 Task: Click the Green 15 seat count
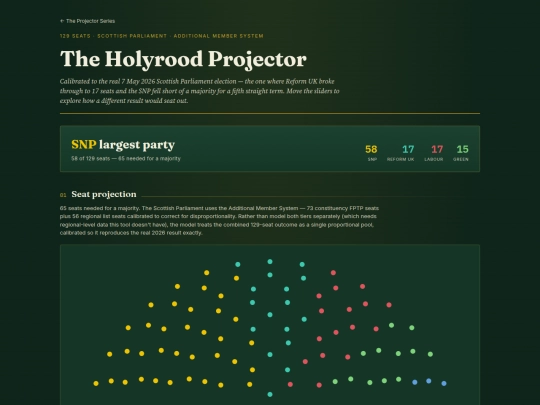461,152
